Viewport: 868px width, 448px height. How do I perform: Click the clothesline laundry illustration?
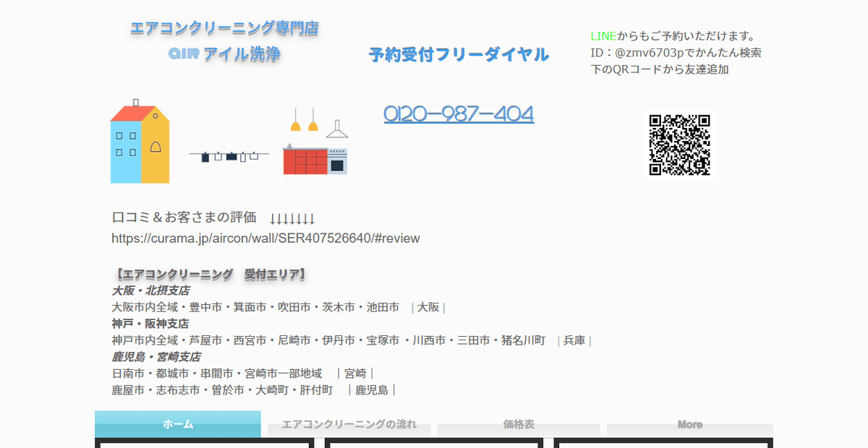229,155
